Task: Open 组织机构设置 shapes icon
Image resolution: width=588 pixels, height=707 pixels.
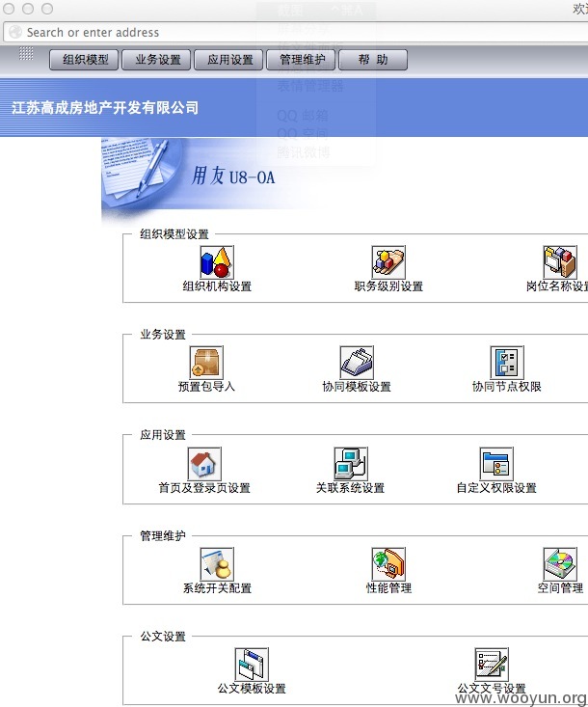Action: point(217,262)
